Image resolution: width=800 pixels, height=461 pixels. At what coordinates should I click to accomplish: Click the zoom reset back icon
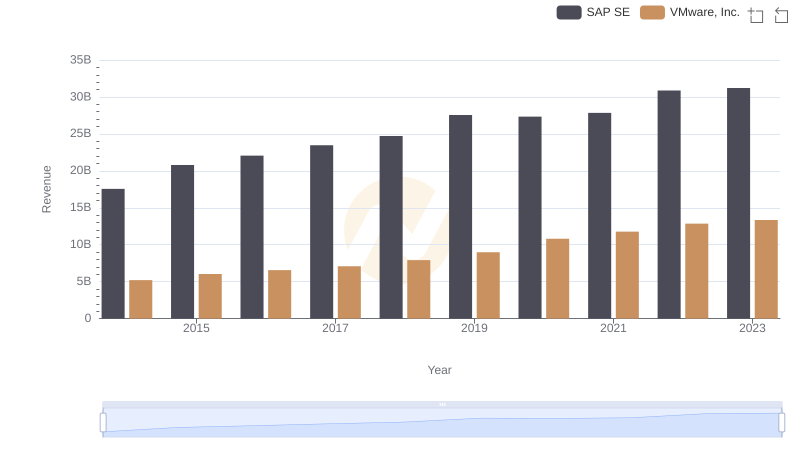[781, 15]
